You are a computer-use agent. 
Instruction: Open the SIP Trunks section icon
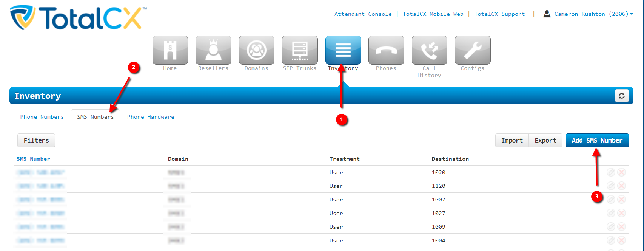coord(300,50)
